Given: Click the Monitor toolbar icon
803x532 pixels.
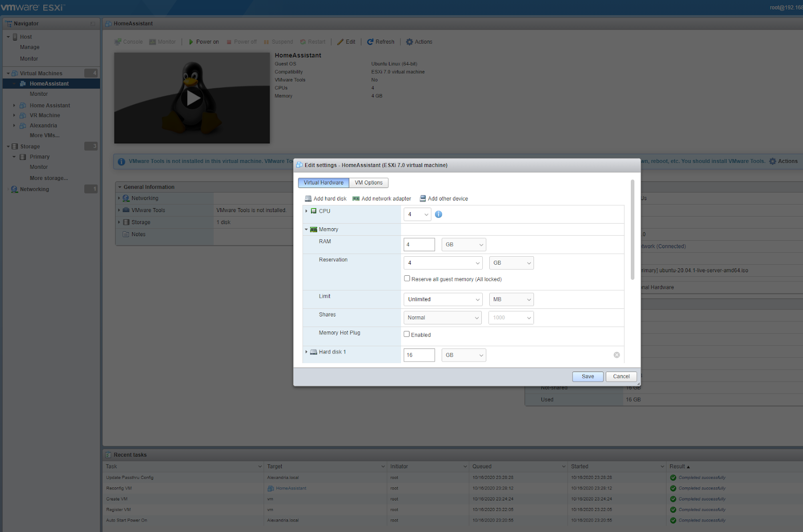Looking at the screenshot, I should [153, 42].
